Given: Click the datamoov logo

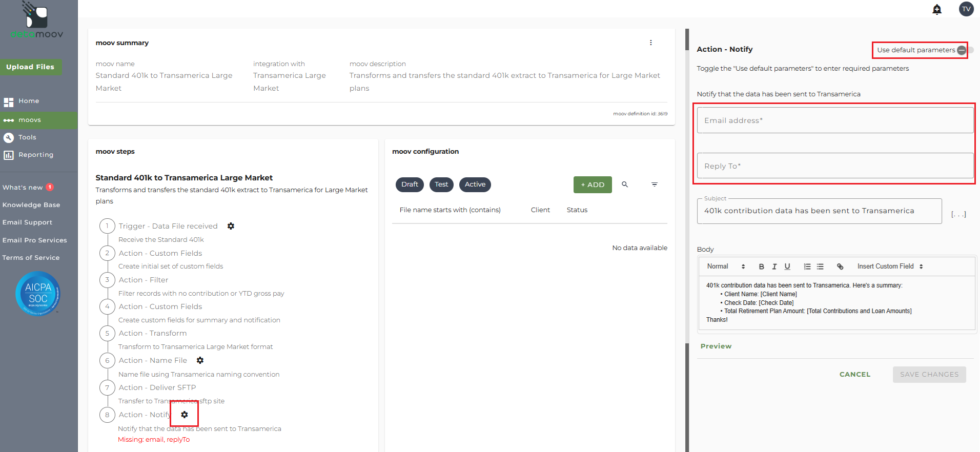Looking at the screenshot, I should [37, 20].
